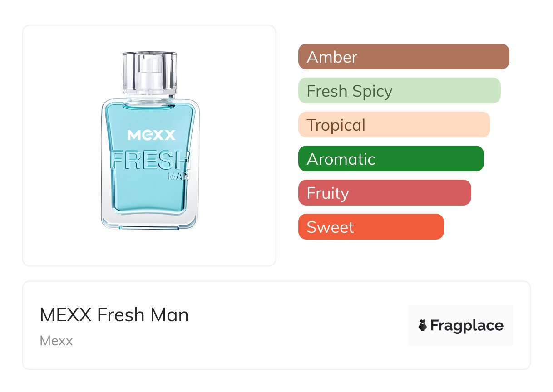
Task: Select the Fruity accord bar
Action: [384, 193]
